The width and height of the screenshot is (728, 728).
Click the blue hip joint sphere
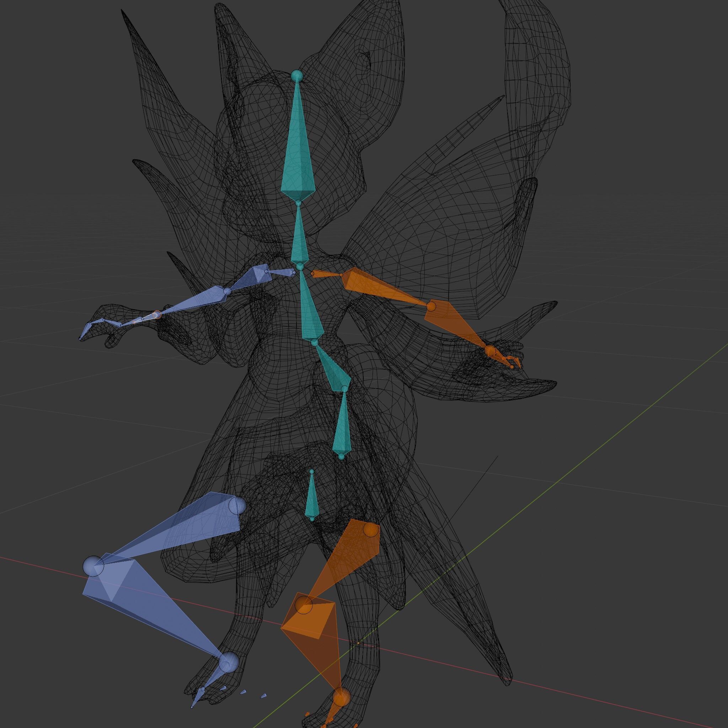click(x=237, y=506)
